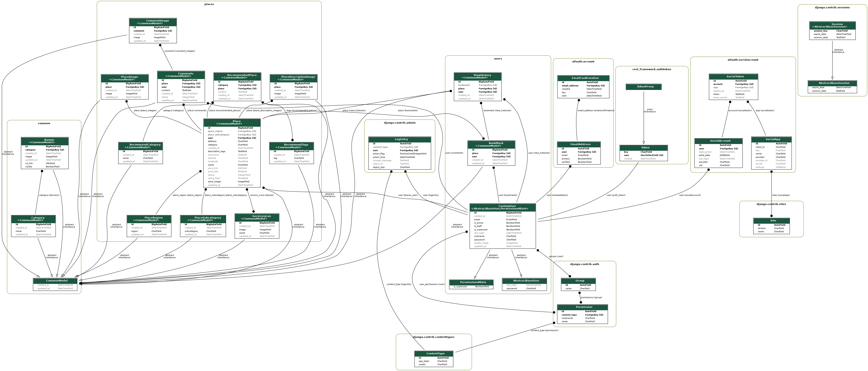Click the EmailAddress model header

tap(579, 144)
